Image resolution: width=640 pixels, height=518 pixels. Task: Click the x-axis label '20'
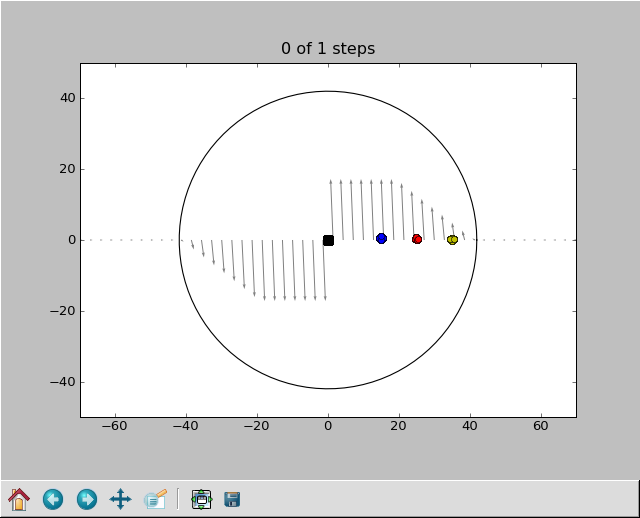click(x=398, y=426)
